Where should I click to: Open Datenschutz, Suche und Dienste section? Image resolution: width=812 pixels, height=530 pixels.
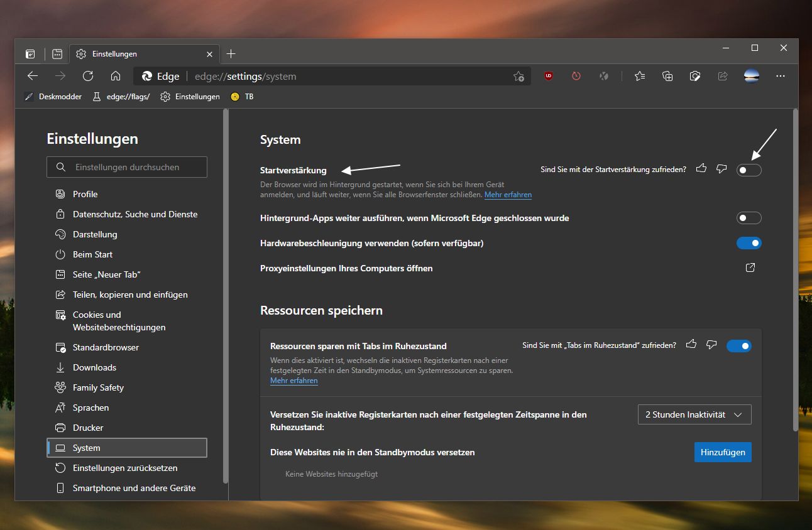pyautogui.click(x=127, y=214)
